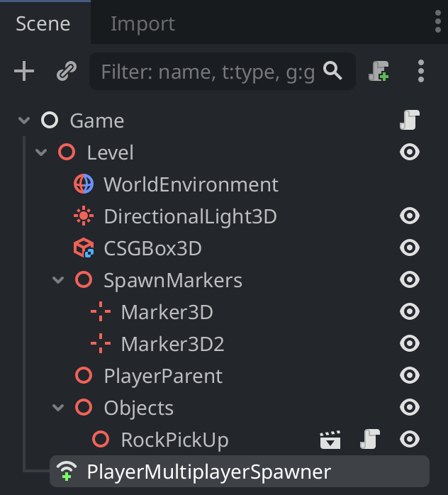Viewport: 448px width, 495px height.
Task: Select the Scene tab
Action: coord(43,23)
